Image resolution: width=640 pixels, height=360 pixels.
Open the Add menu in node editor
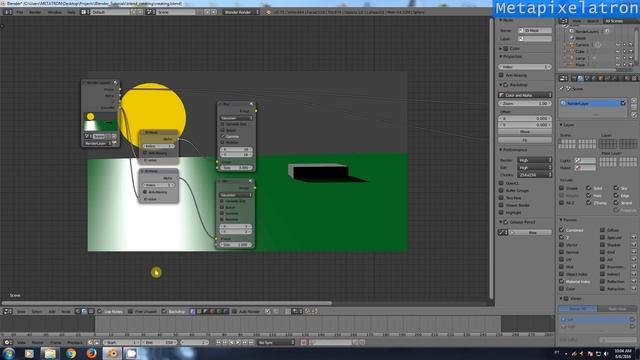point(52,311)
